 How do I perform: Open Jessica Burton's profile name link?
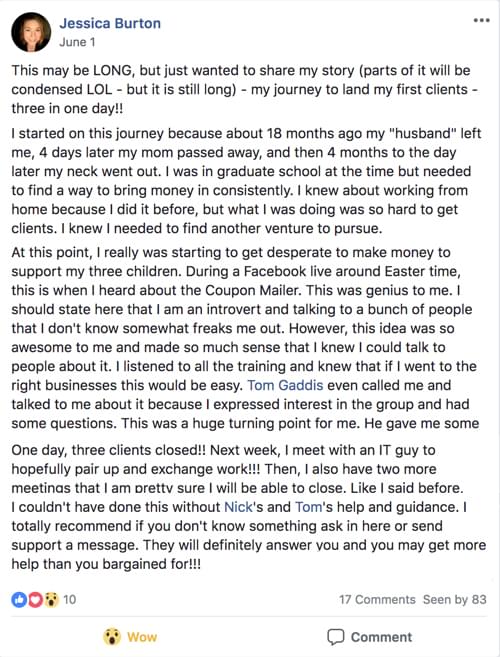click(x=110, y=23)
